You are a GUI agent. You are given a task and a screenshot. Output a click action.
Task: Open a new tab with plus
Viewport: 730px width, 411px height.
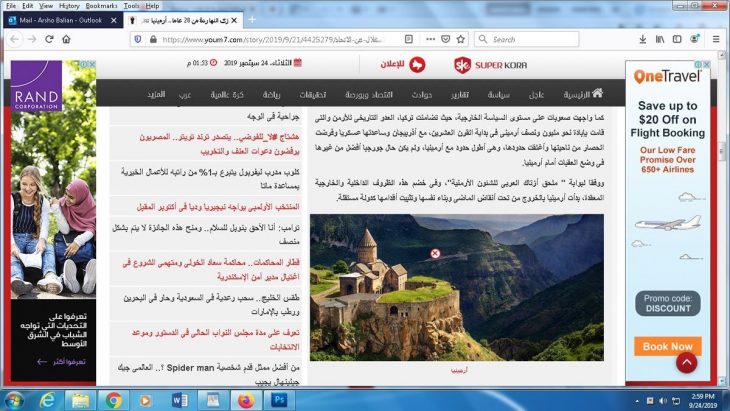tap(252, 20)
